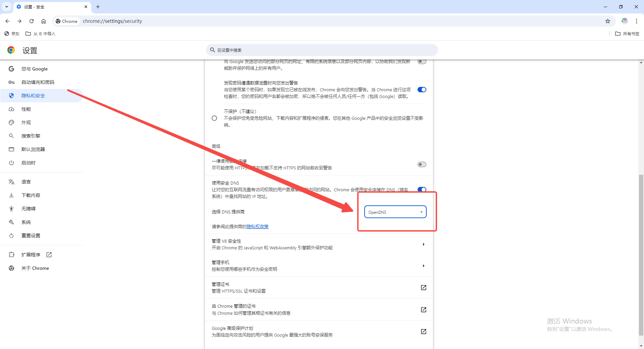
Task: Click the browser back arrow
Action: tap(7, 21)
